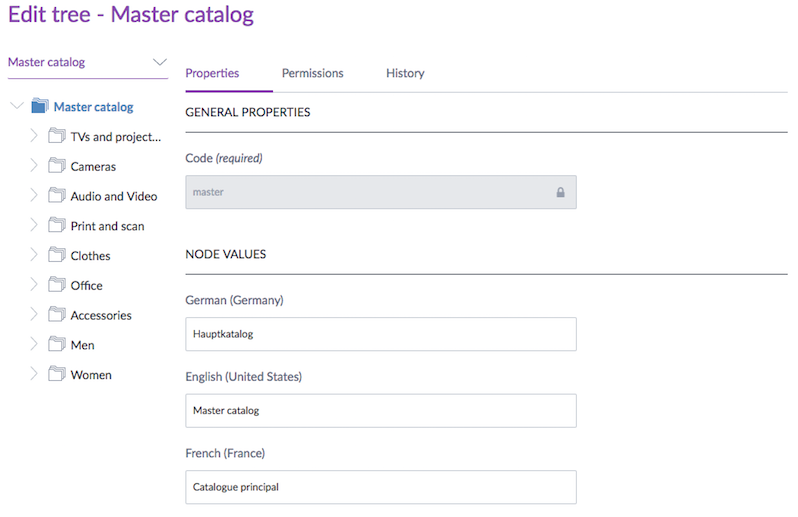This screenshot has width=798, height=517.
Task: Focus the French Catalogue principal field
Action: 380,487
